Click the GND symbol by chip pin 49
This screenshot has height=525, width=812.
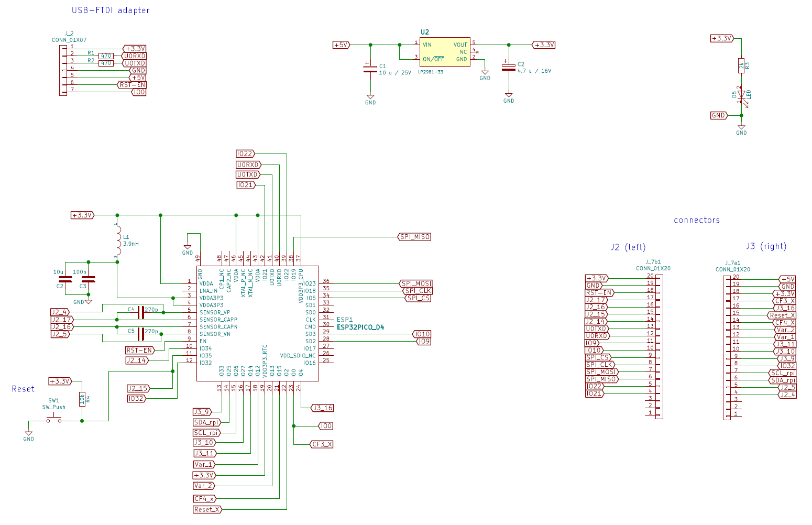tap(188, 249)
